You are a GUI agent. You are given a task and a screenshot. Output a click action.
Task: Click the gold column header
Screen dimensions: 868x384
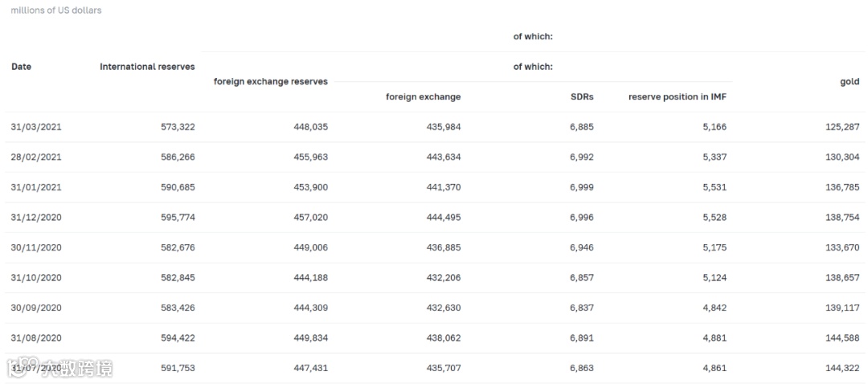850,82
